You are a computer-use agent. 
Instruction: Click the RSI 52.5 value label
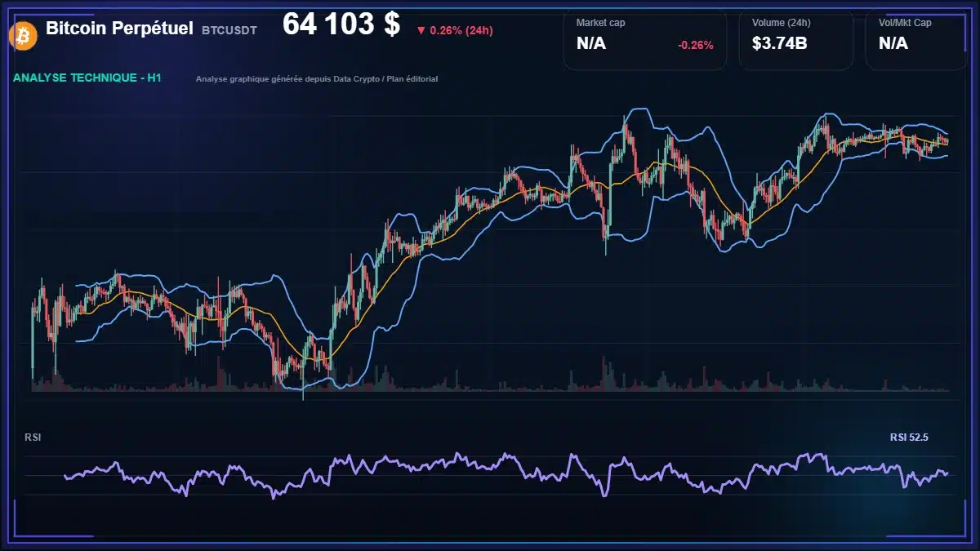[909, 438]
